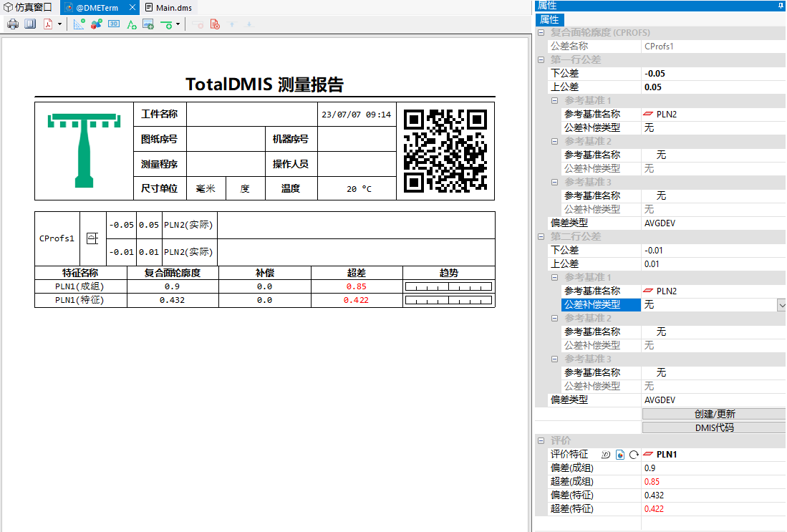Screen dimensions: 787x532
Task: Click the QR code in report header
Action: coord(445,151)
